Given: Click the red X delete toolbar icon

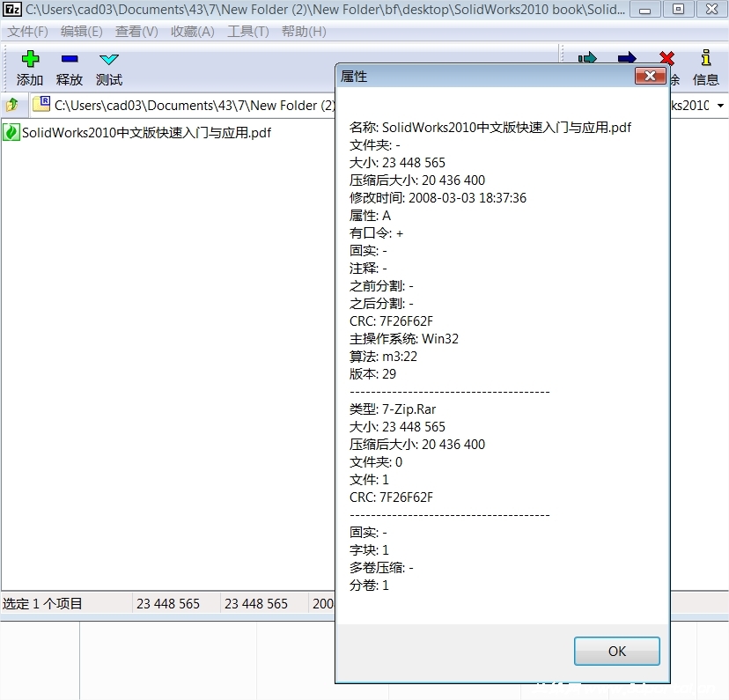Looking at the screenshot, I should tap(666, 58).
